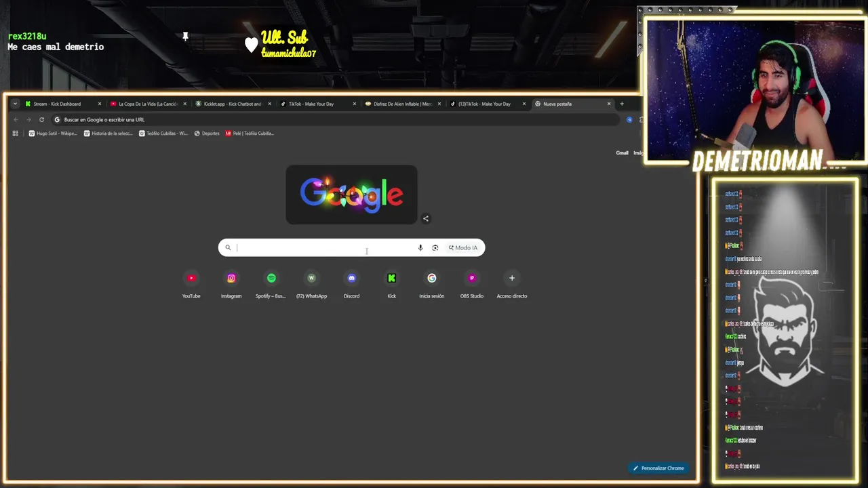Add a shortcut with Acceso directo plus

(x=512, y=278)
